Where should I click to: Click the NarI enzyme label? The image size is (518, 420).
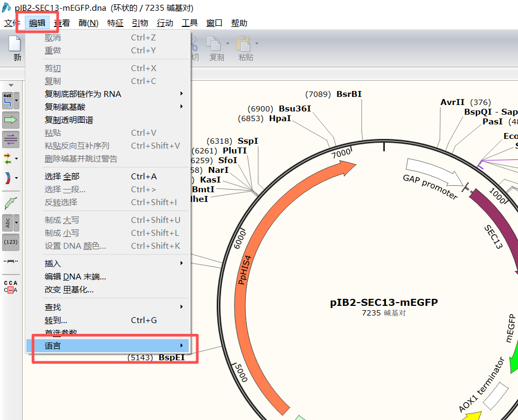point(218,170)
